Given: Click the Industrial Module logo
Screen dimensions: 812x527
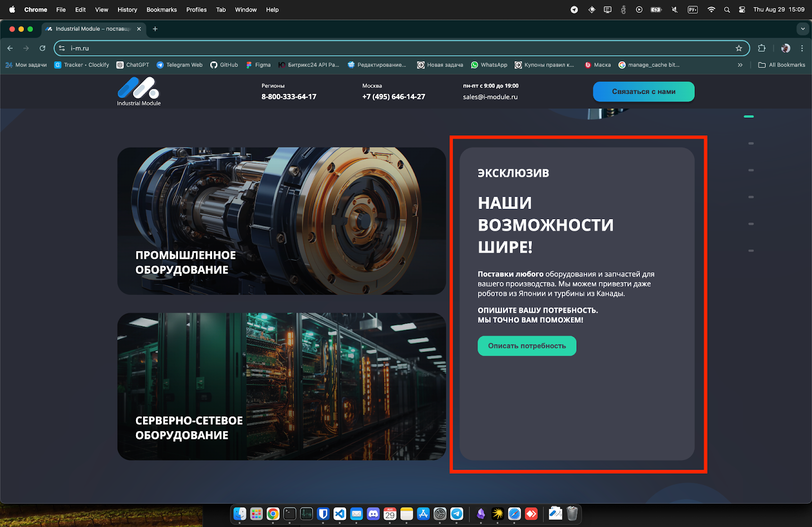Looking at the screenshot, I should click(x=139, y=91).
